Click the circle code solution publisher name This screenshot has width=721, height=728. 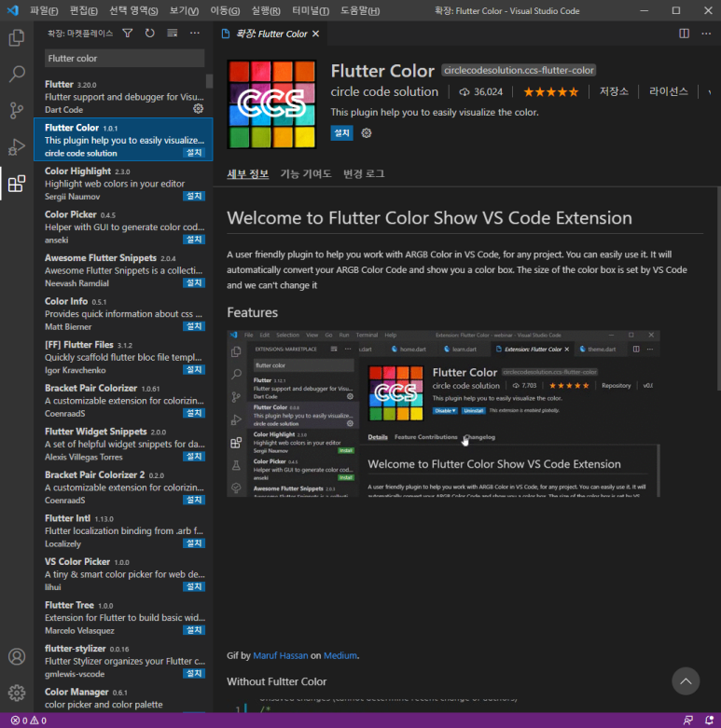(x=384, y=92)
